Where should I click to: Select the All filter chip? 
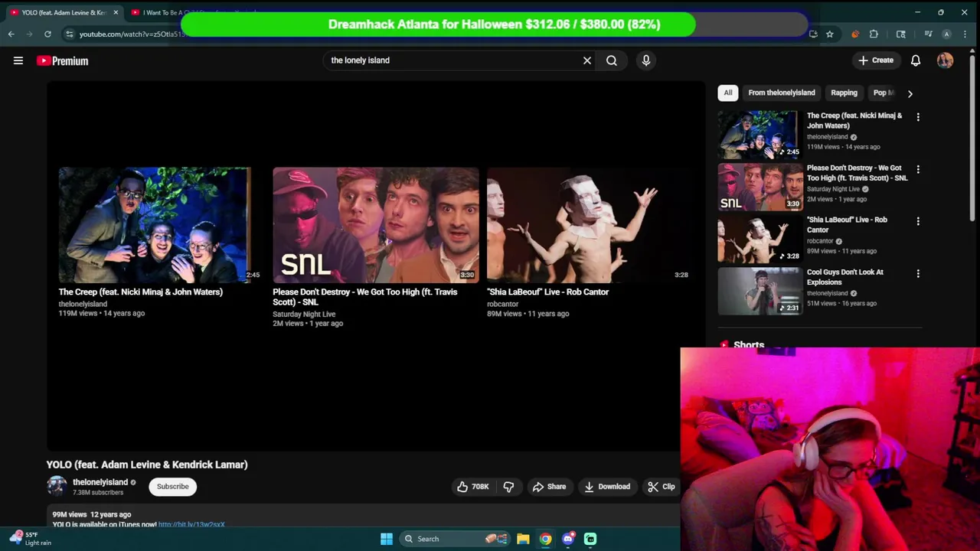728,93
